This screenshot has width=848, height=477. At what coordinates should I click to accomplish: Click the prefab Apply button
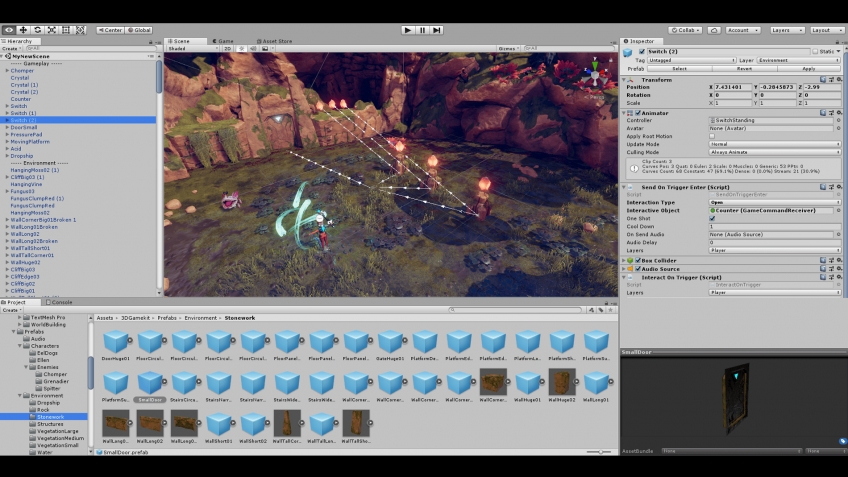point(809,69)
